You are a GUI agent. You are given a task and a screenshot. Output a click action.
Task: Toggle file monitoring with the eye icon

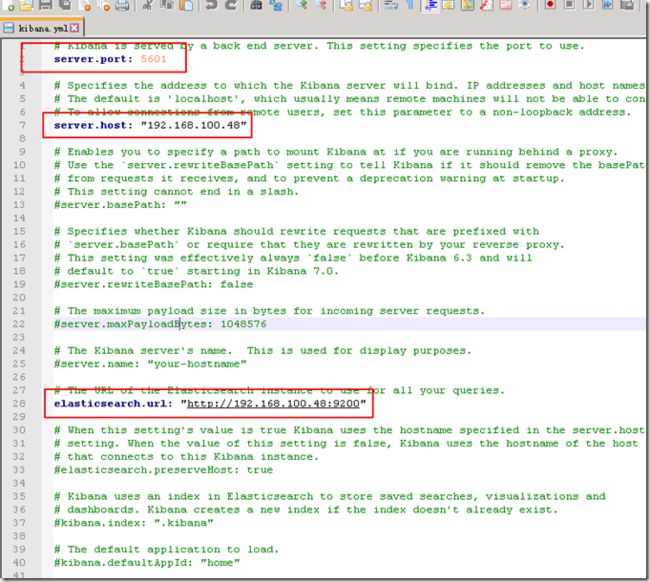[x=525, y=5]
